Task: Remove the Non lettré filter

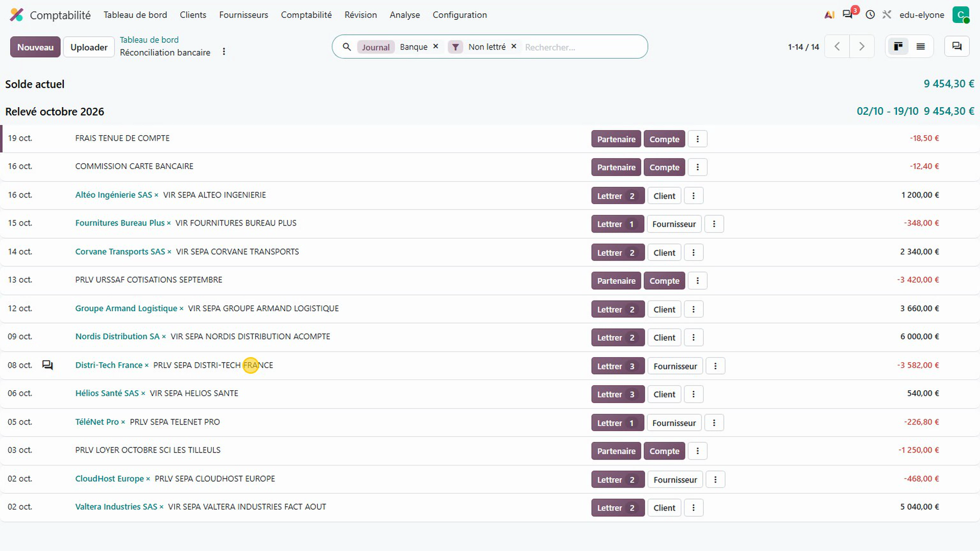Action: coord(513,46)
